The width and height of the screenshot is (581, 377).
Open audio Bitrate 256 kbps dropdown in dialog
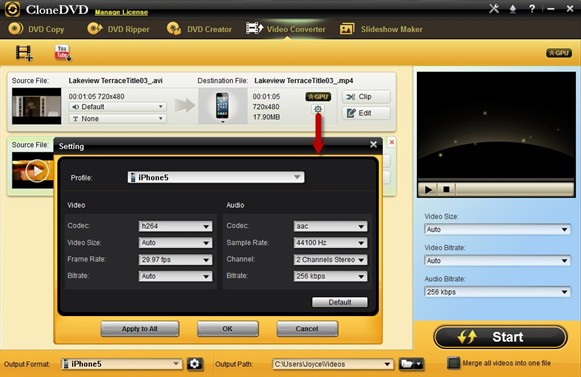pos(330,276)
